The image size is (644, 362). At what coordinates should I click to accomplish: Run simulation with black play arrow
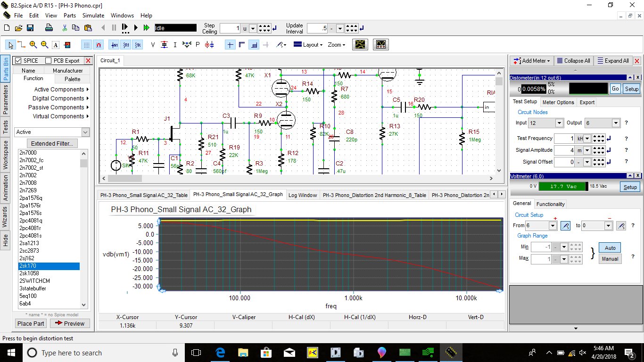(x=136, y=28)
